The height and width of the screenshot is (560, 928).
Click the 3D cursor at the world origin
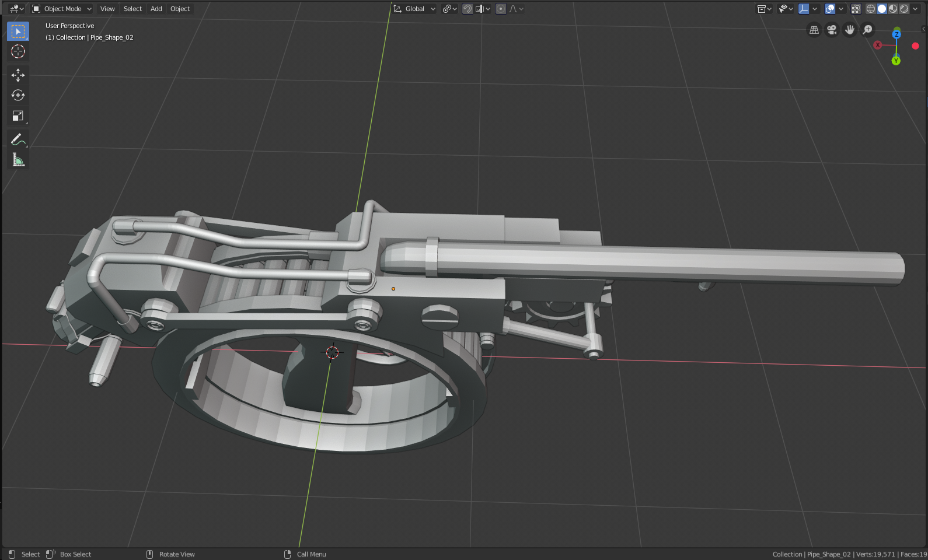click(x=332, y=352)
